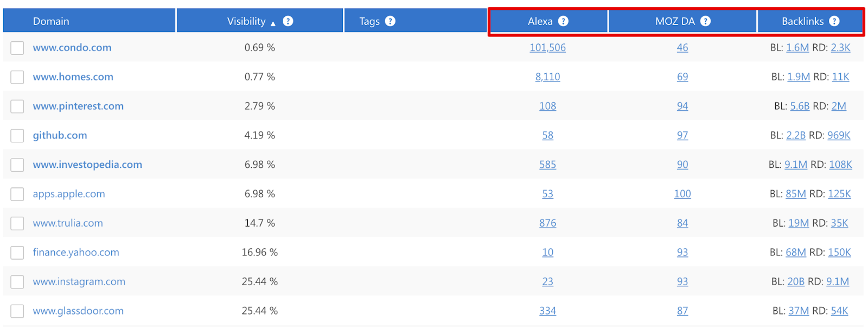Open help icon beside MOZ DA header

[x=705, y=21]
